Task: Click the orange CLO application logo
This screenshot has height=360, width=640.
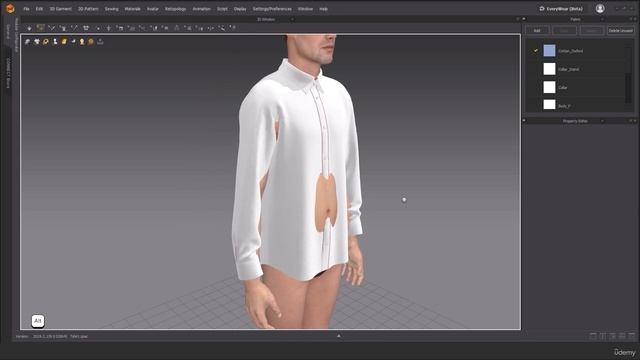Action: tap(10, 9)
